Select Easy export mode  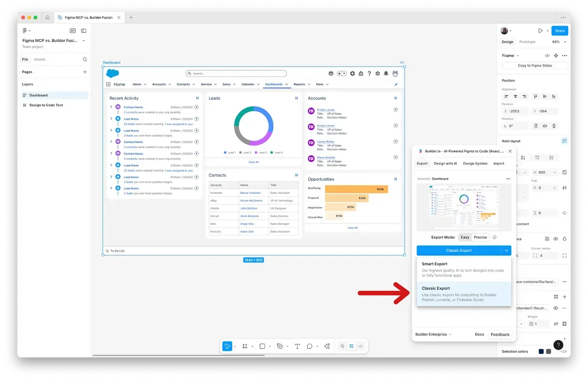click(x=465, y=237)
